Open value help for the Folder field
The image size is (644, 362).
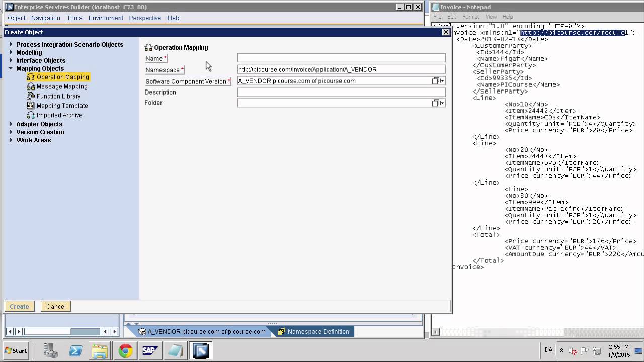pos(438,103)
